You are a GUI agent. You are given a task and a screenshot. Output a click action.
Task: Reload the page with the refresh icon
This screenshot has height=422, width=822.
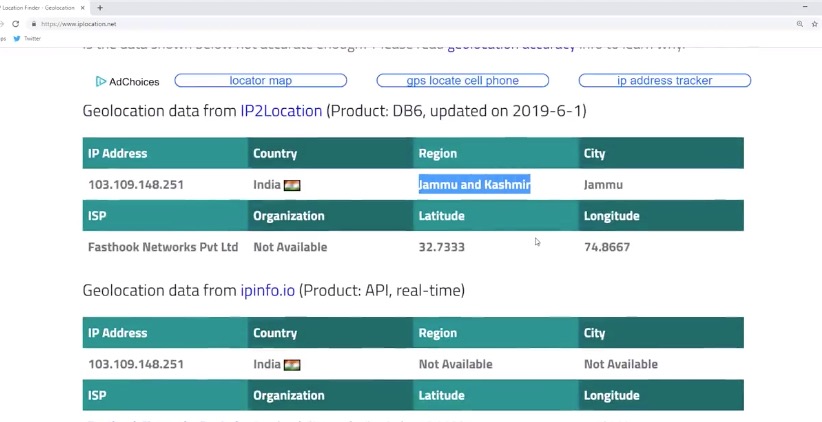[x=15, y=23]
